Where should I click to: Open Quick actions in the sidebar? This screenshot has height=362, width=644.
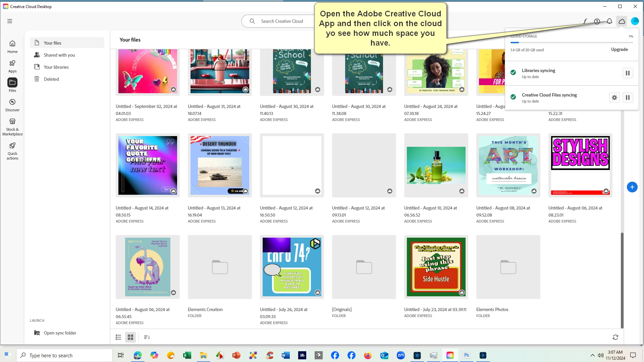click(12, 151)
